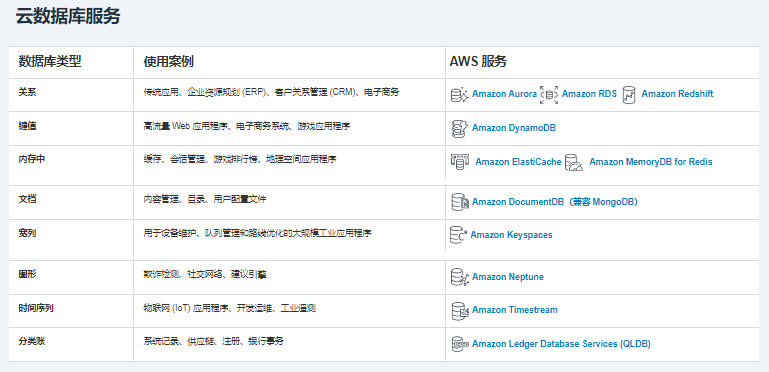
Task: Open Amazon MemoryDB for Redis link
Action: tap(651, 162)
